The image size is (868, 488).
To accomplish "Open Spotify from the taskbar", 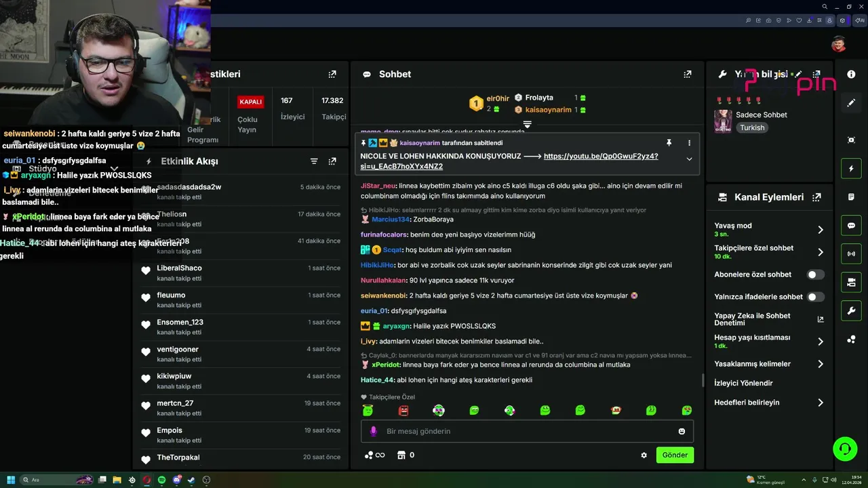I will [161, 480].
